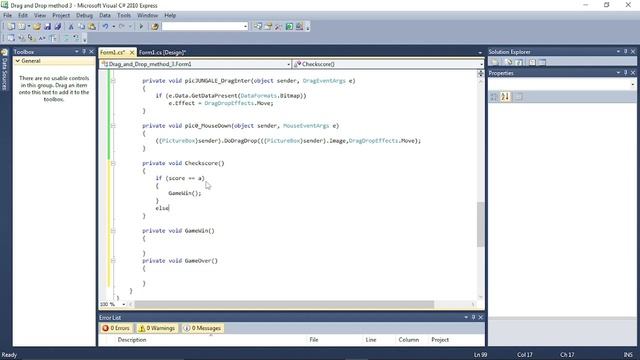640x360 pixels.
Task: Toggle auto-hide pin on Properties panel
Action: tap(625, 73)
